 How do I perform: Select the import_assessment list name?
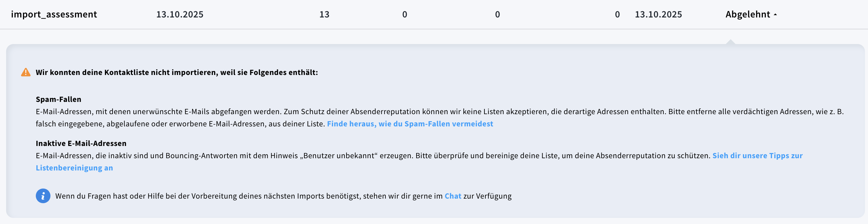coord(54,14)
